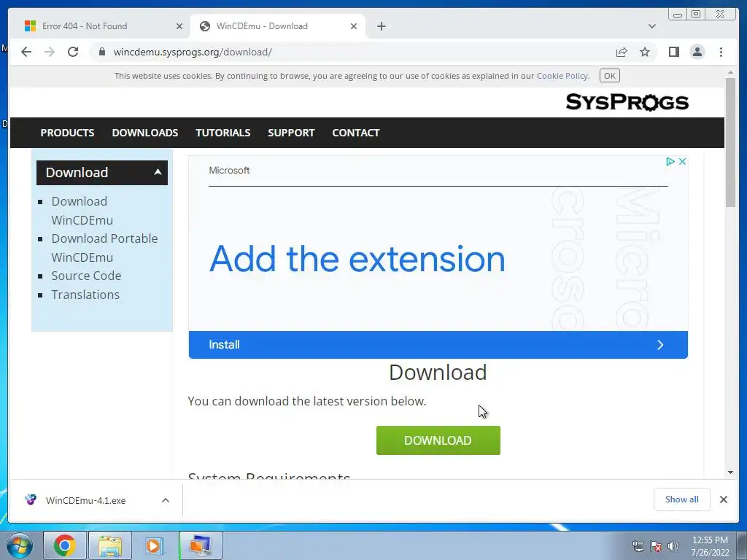Open the Translations sidebar link
This screenshot has width=747, height=560.
click(x=85, y=295)
